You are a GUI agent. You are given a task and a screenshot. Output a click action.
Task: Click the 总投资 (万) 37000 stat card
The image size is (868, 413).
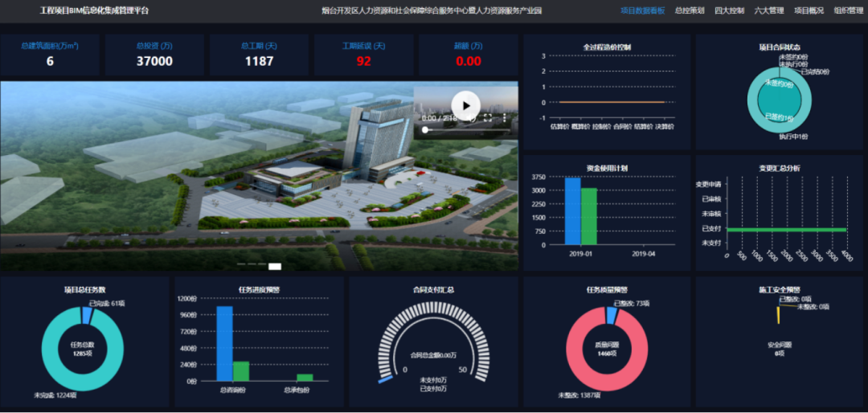154,55
